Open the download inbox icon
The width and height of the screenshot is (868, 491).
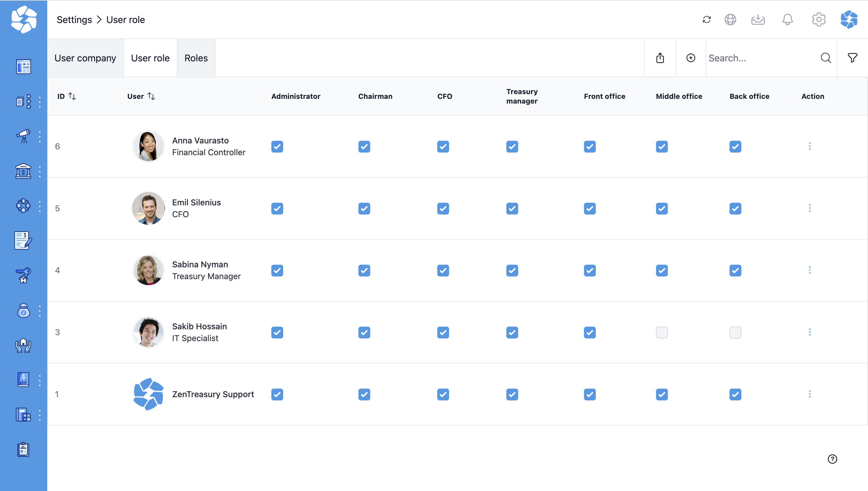758,19
